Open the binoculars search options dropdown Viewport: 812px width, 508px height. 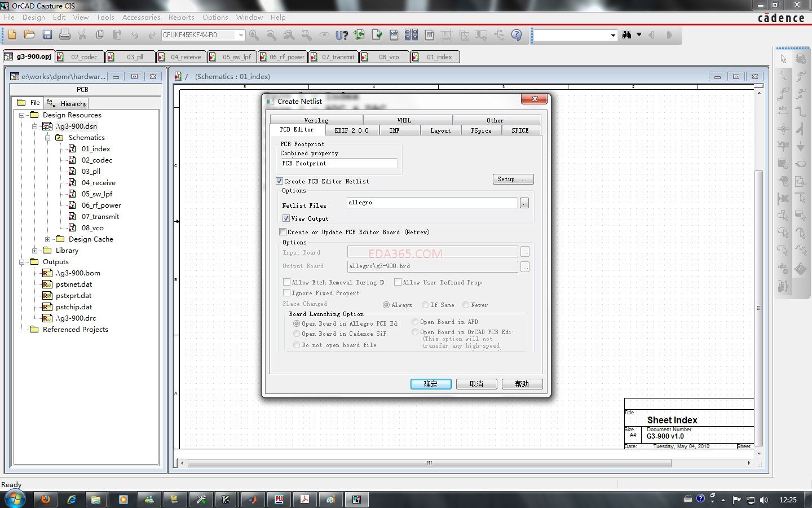click(x=639, y=35)
